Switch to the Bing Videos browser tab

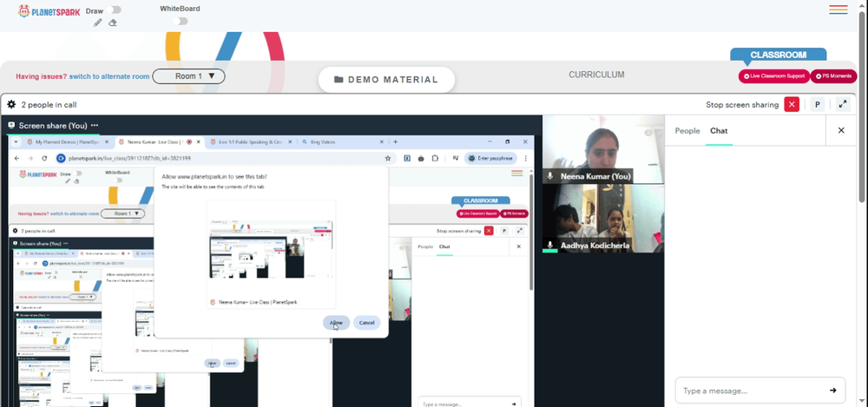pyautogui.click(x=341, y=141)
